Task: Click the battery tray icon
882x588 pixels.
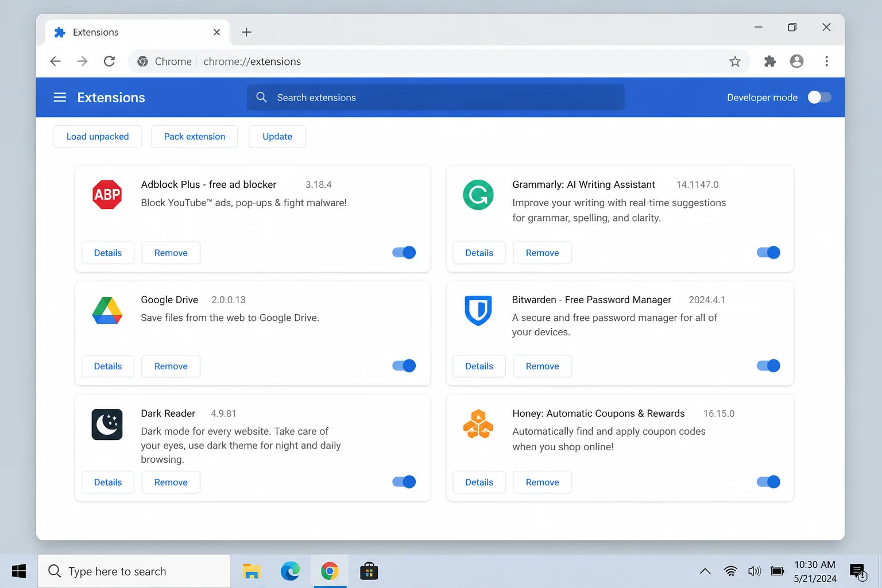Action: pos(777,571)
